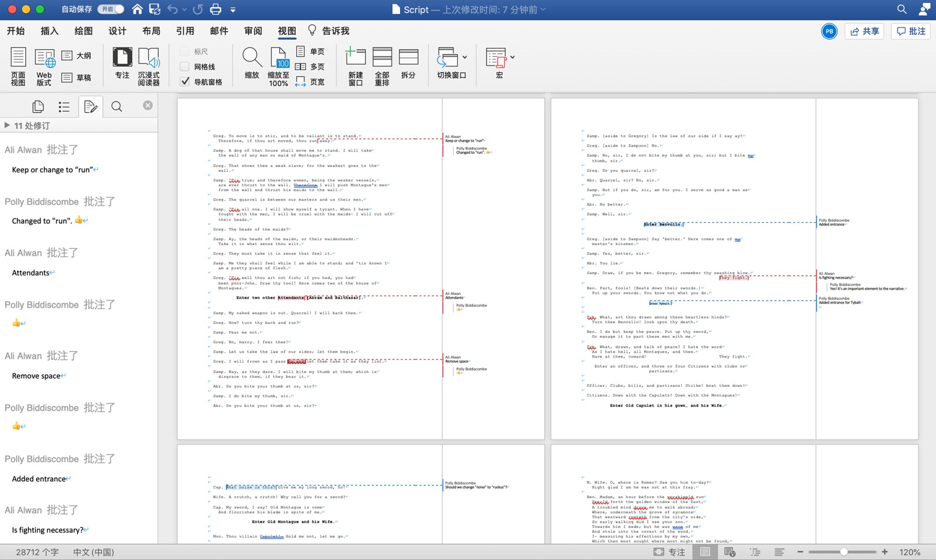The width and height of the screenshot is (936, 560).
Task: Click the word count in status bar
Action: (x=37, y=552)
